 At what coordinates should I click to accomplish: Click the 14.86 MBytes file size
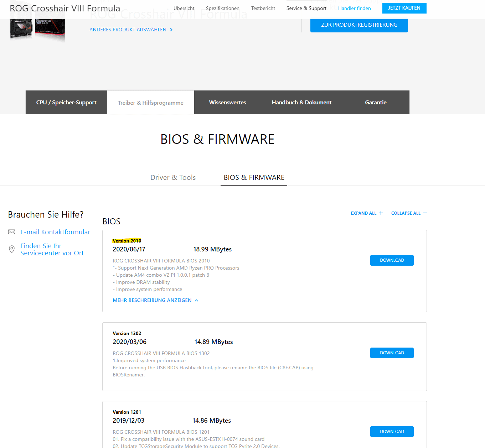click(212, 421)
